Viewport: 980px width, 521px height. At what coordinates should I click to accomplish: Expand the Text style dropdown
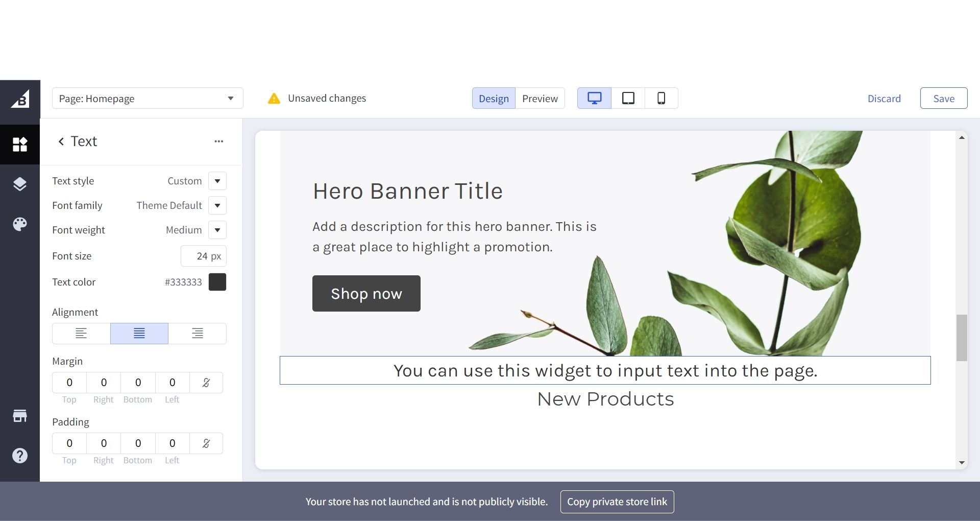217,181
